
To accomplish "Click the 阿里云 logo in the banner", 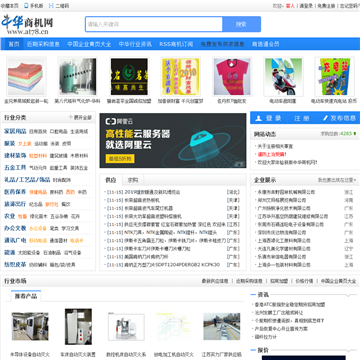I will point(119,121).
